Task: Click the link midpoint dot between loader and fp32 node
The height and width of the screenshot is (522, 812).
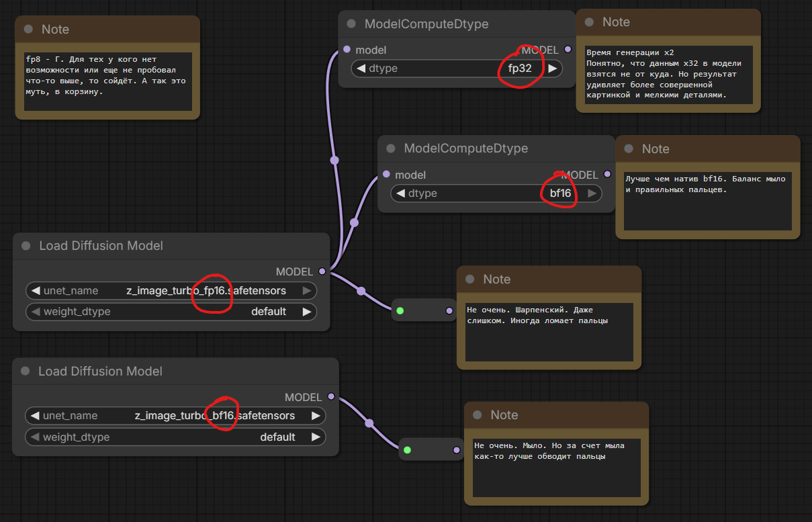Action: click(334, 160)
